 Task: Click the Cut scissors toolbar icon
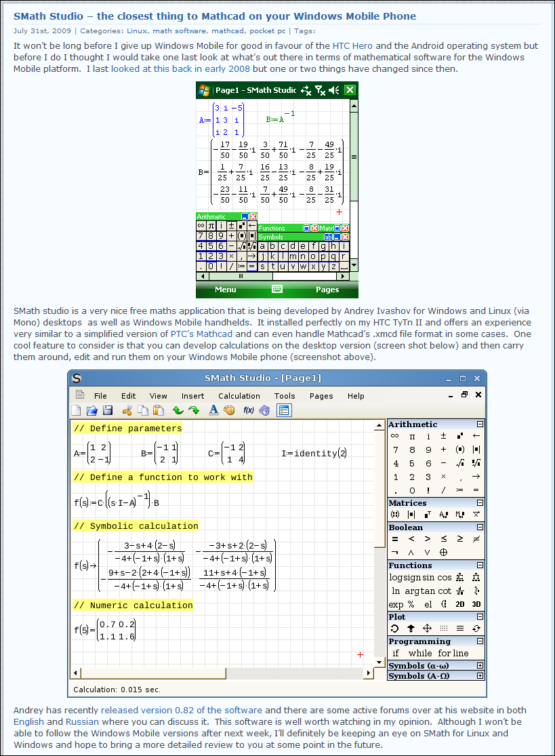click(127, 410)
